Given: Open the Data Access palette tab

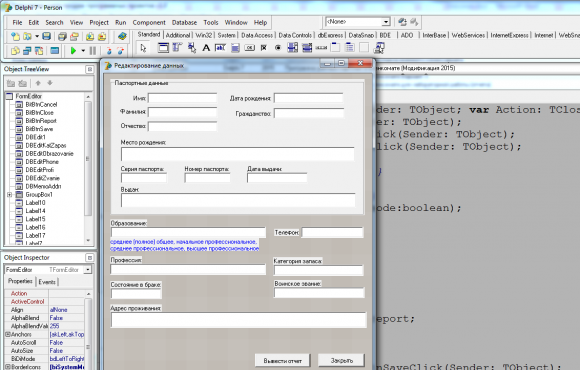Looking at the screenshot, I should pyautogui.click(x=257, y=35).
